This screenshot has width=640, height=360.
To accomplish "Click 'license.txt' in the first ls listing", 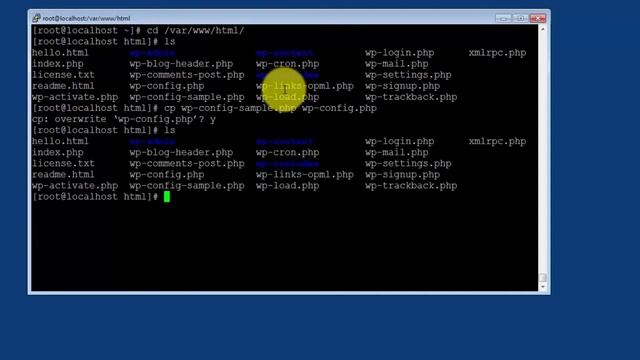I will [63, 75].
